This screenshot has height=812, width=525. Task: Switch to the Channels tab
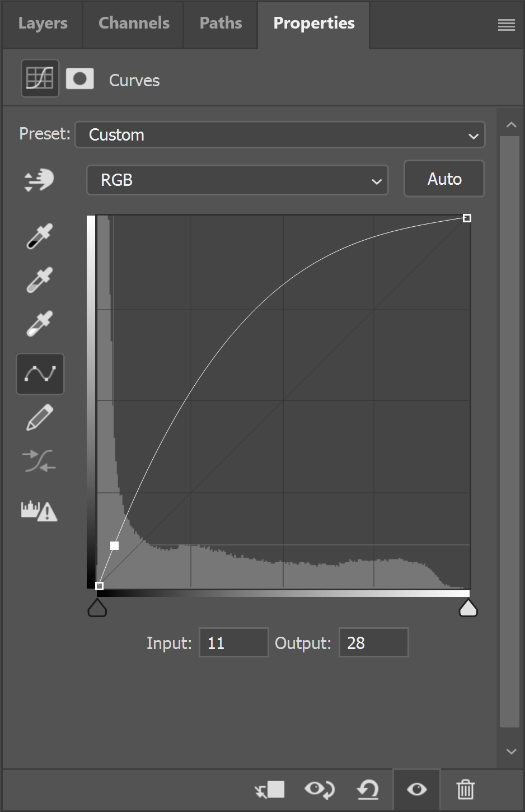133,23
